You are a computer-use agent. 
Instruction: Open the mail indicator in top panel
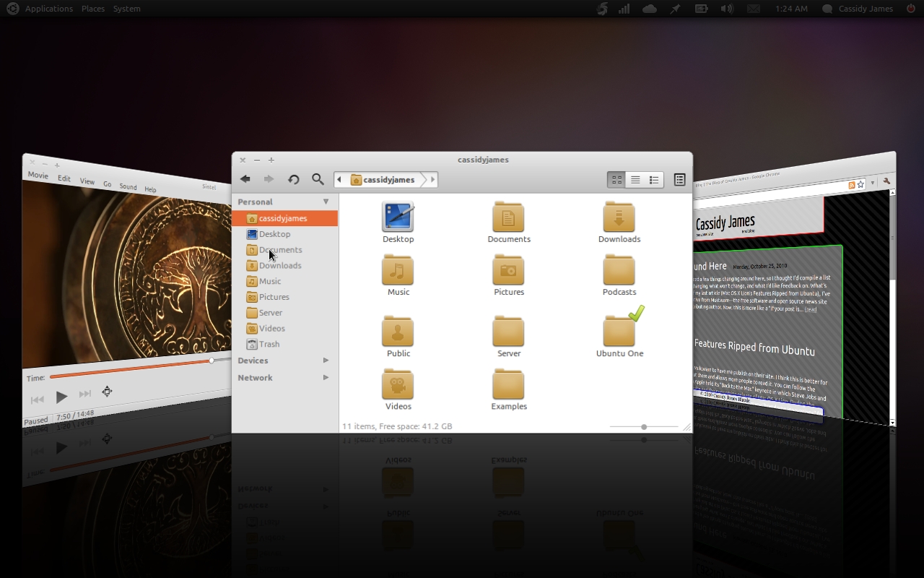(x=754, y=9)
